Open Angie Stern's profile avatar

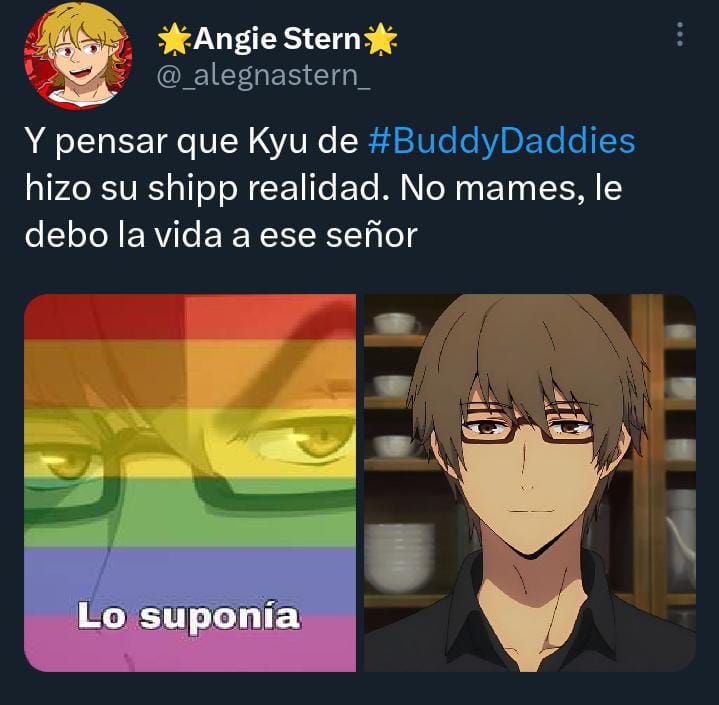(x=78, y=58)
